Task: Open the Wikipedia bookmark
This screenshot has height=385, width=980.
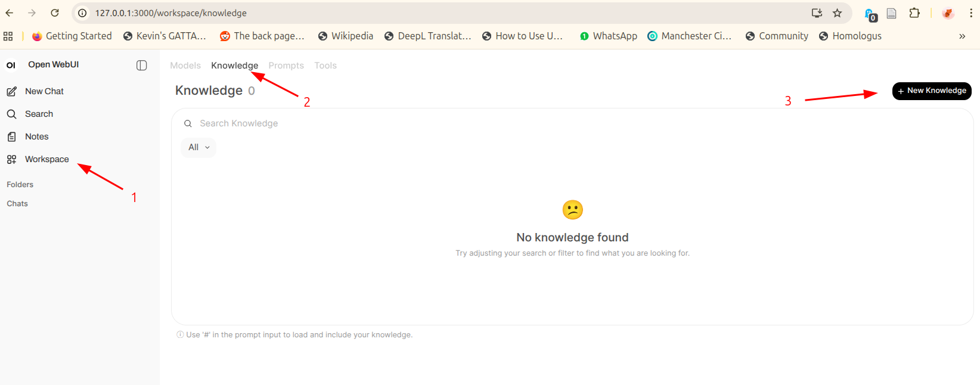Action: (x=346, y=36)
